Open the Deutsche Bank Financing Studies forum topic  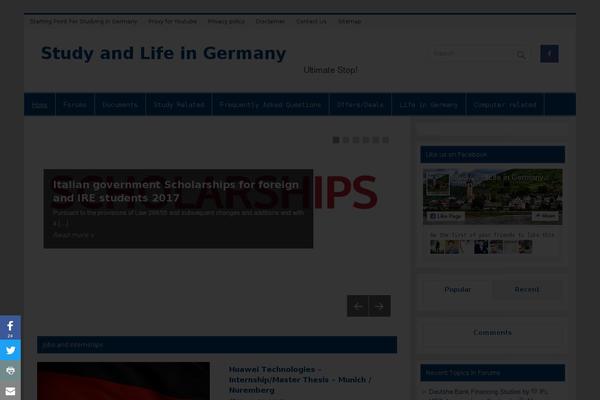[x=488, y=392]
